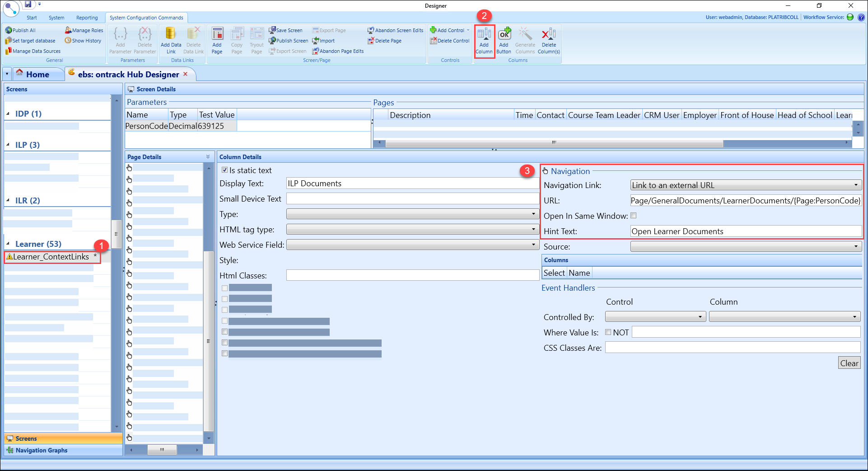Click the Navigation Graphs panel button
This screenshot has height=471, width=868.
click(x=41, y=450)
